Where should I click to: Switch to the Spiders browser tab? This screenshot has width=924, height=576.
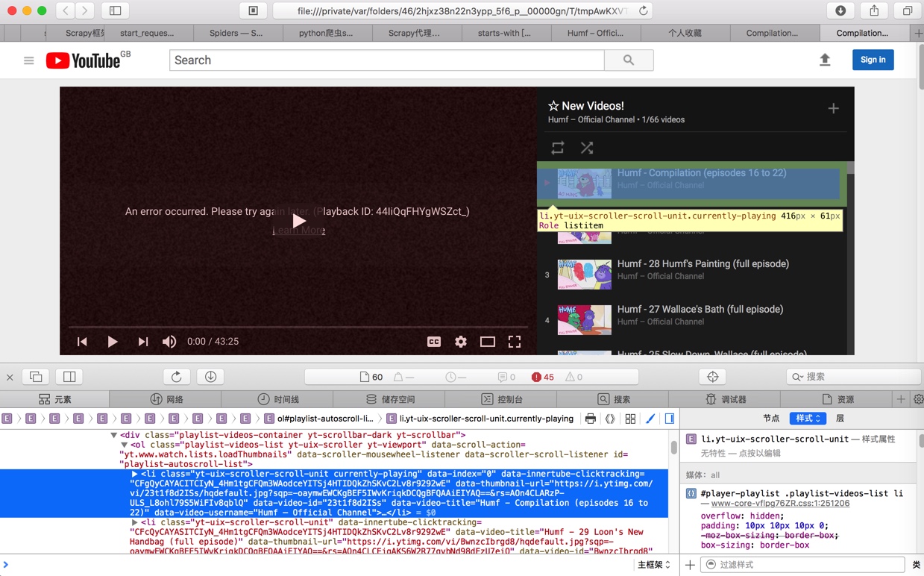[x=236, y=33]
